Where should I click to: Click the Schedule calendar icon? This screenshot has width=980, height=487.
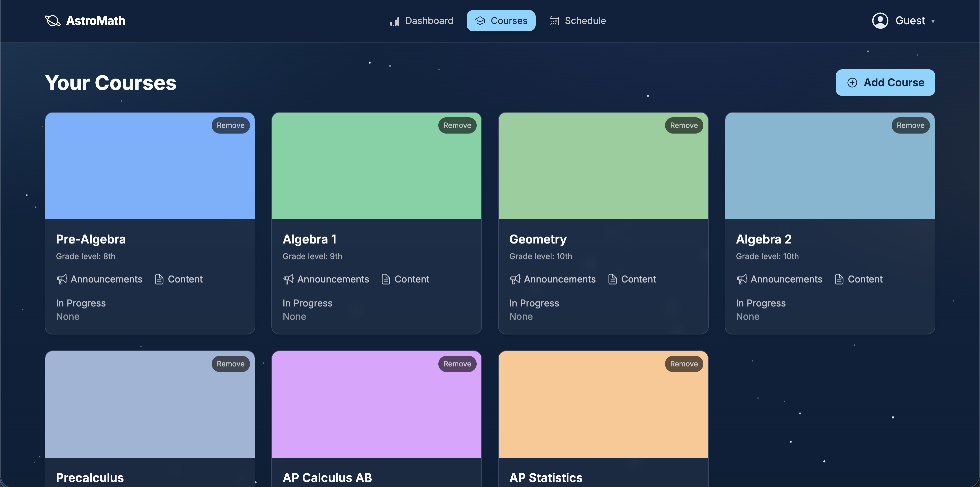pyautogui.click(x=554, y=21)
